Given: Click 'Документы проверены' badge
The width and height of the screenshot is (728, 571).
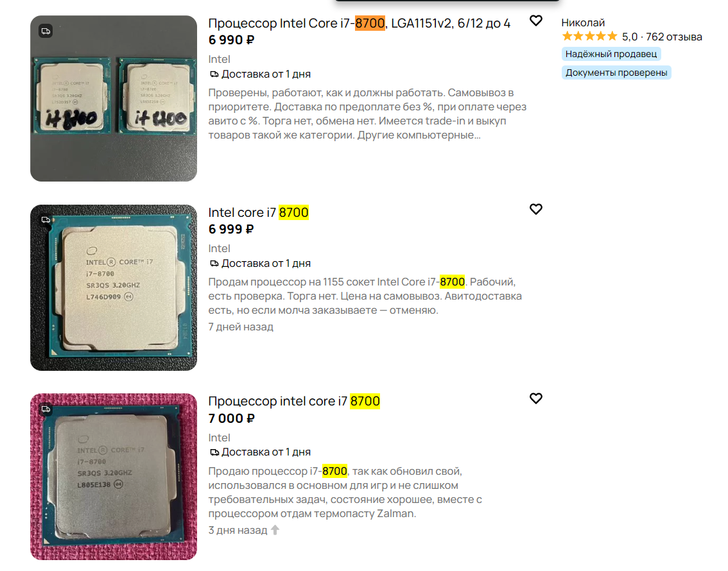Looking at the screenshot, I should (616, 72).
